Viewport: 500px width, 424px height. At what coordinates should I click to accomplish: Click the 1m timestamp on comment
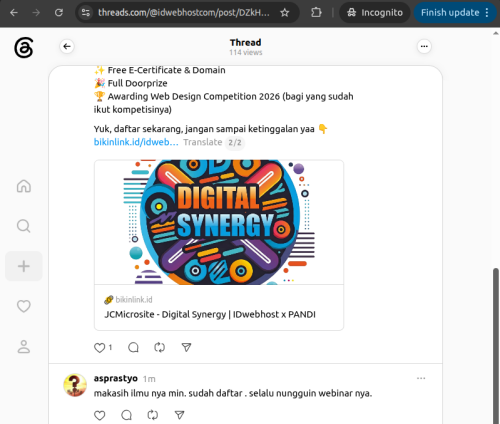pos(149,379)
